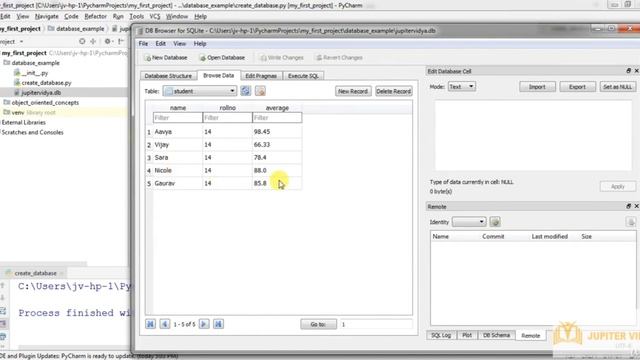Open the Identity dropdown in Remote
The image size is (640, 360).
[x=469, y=222]
